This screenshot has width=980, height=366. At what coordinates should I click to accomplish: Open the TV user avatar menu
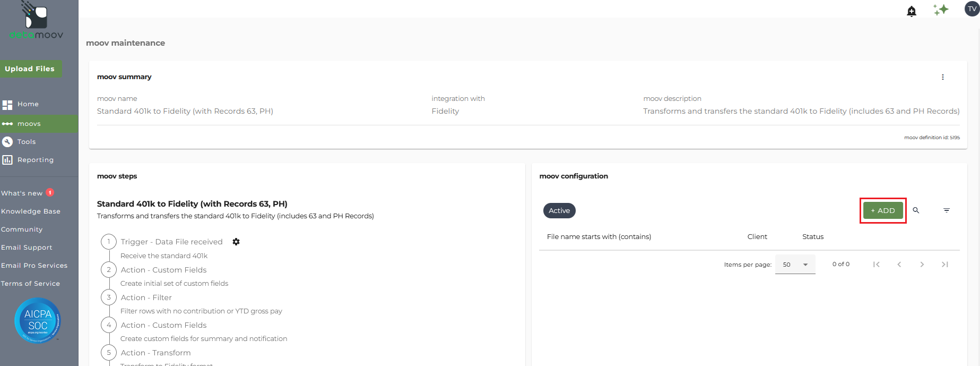[x=972, y=8]
